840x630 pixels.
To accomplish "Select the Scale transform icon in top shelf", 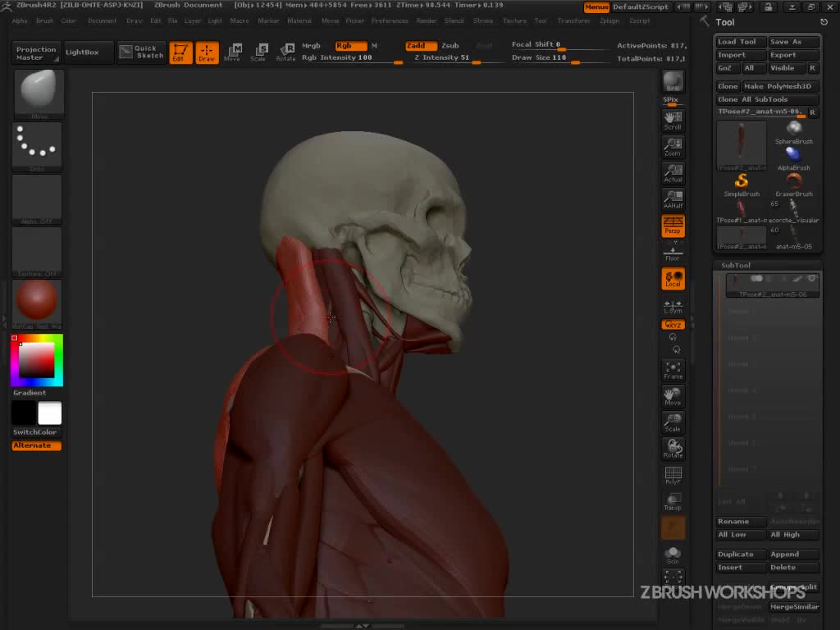I will pyautogui.click(x=258, y=52).
